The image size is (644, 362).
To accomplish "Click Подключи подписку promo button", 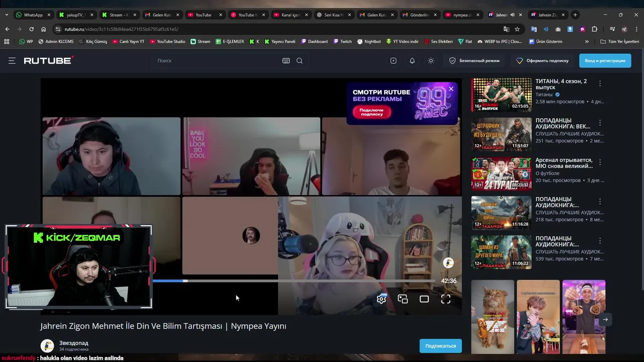I will tap(371, 112).
